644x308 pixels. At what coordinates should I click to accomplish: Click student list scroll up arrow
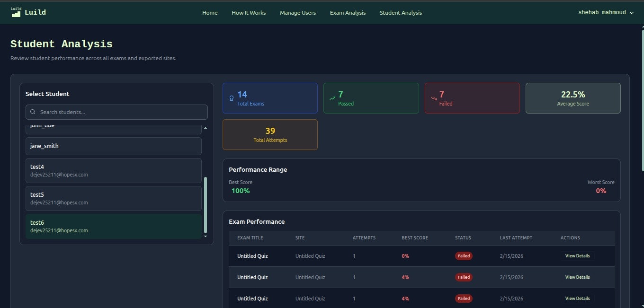point(205,128)
